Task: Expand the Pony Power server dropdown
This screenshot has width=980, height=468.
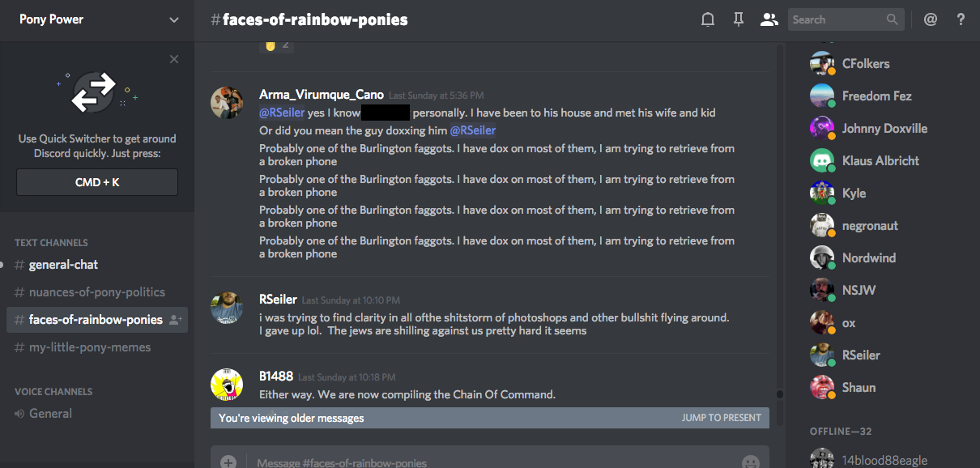Action: 174,19
